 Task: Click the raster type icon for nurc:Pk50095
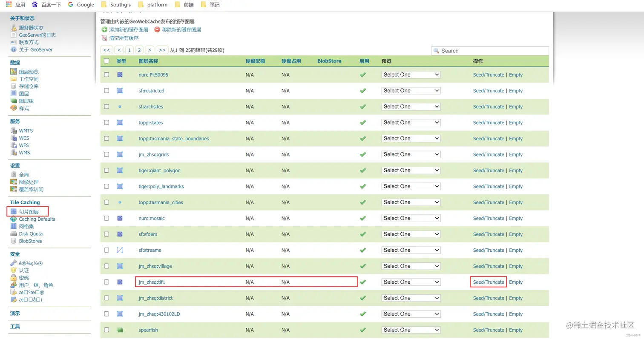point(120,74)
